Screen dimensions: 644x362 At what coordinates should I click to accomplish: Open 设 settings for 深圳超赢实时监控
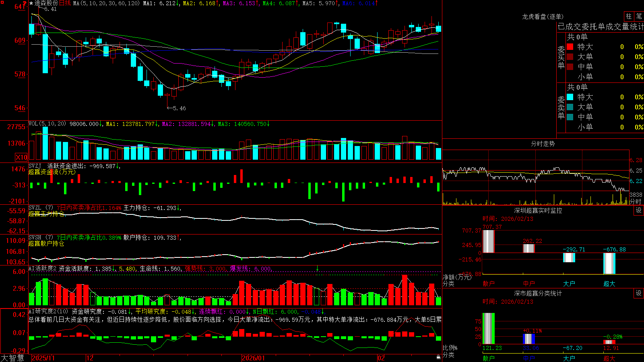639,210
